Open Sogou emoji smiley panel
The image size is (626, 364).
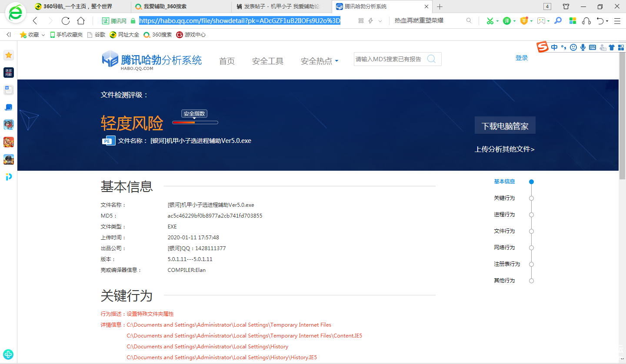573,47
